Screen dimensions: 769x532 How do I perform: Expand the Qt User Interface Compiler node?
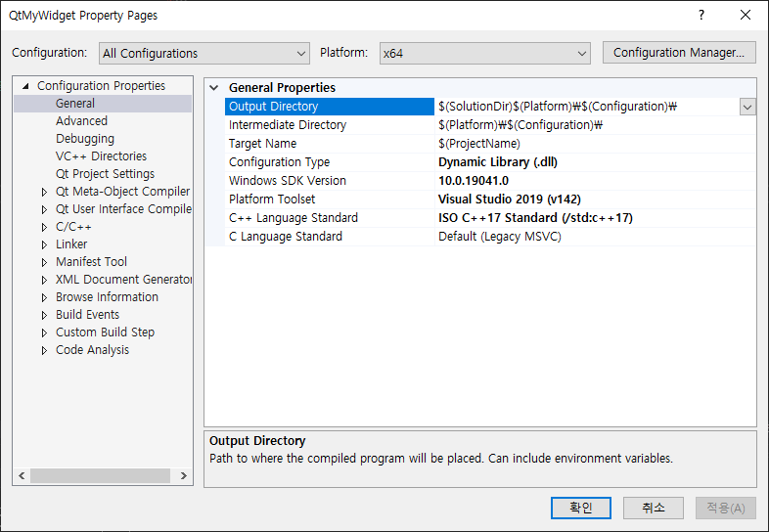click(x=44, y=210)
